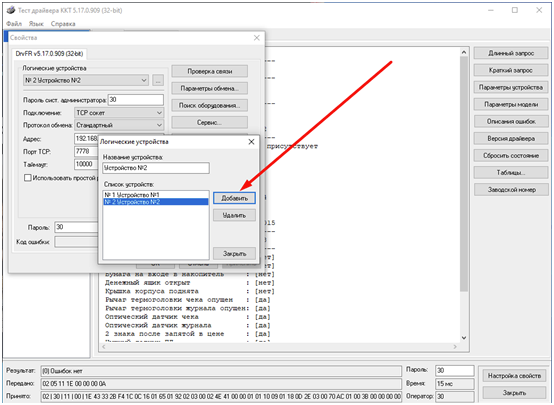Click the scroll down arrow in output log
Image resolution: width=554 pixels, height=405 pixels.
pyautogui.click(x=464, y=338)
